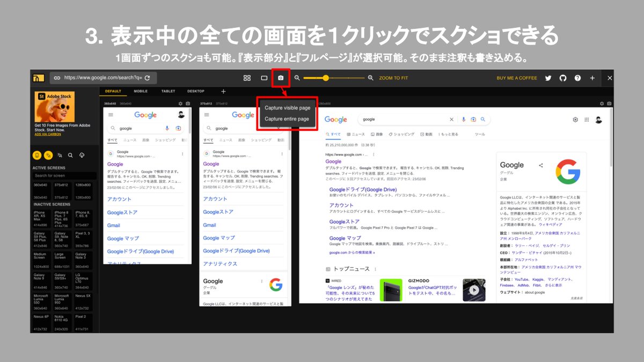Open the GitHub icon link
This screenshot has width=644, height=362.
point(563,78)
